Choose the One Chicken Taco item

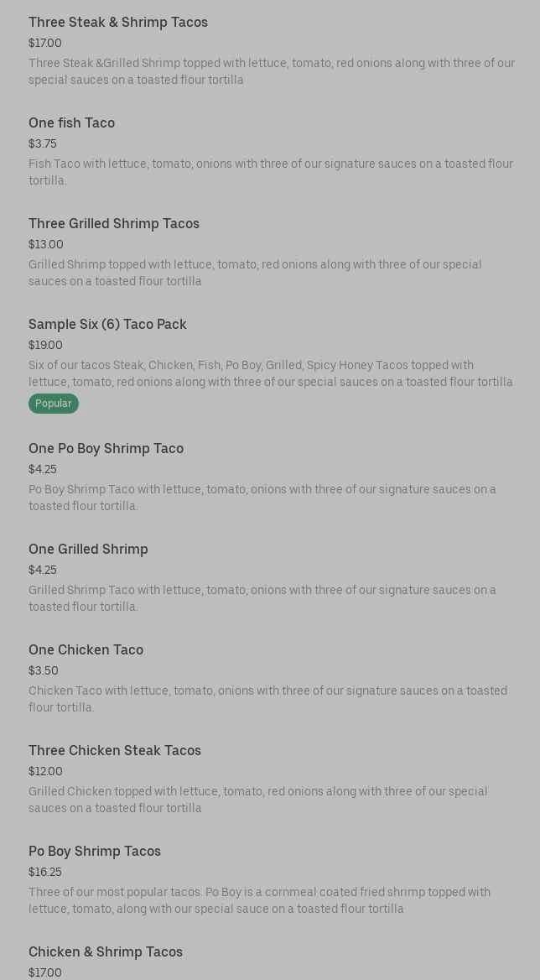click(x=86, y=650)
